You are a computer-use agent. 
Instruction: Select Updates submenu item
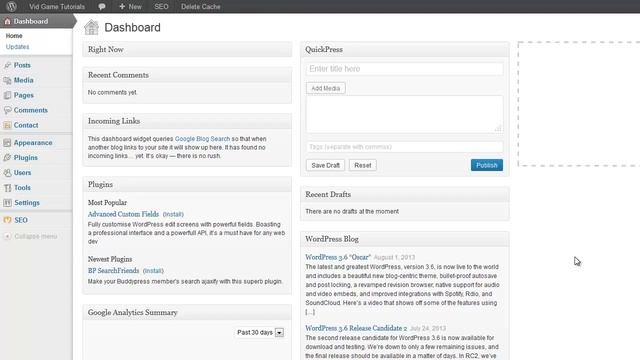tap(17, 47)
